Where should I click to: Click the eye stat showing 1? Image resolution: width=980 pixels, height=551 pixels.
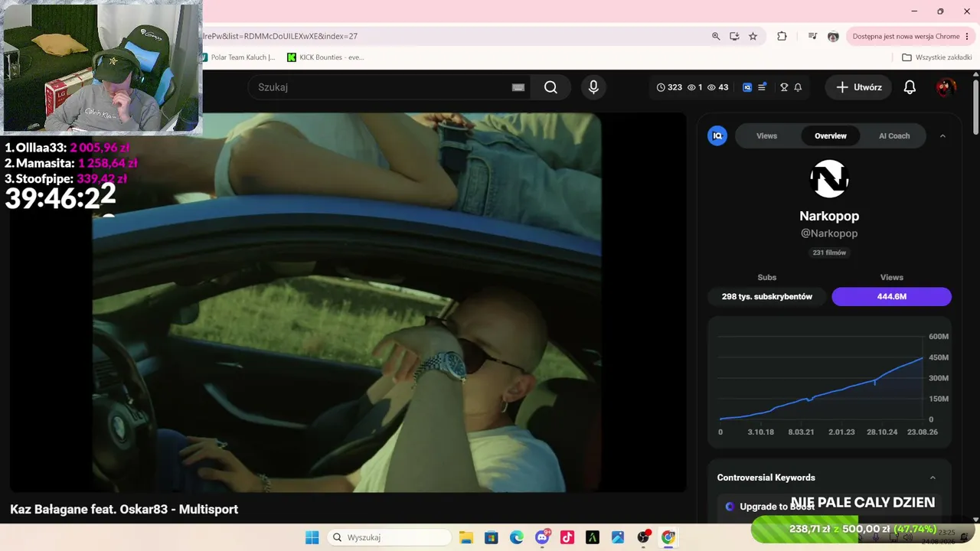tap(694, 87)
